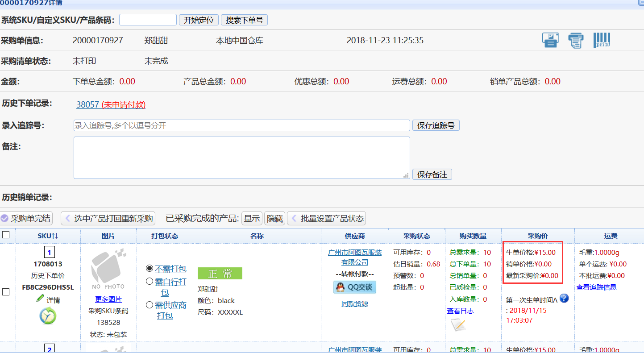Click the 采购单完结 button
Viewport: 644px width, 353px height.
tap(26, 219)
